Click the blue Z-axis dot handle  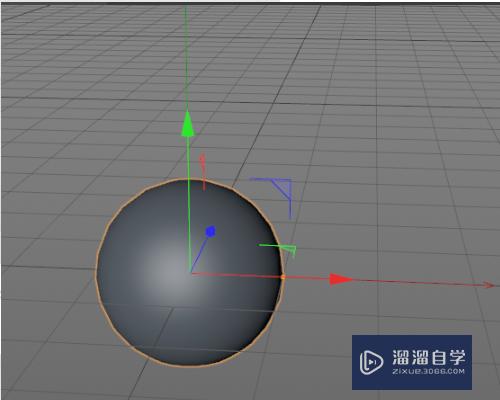click(210, 231)
